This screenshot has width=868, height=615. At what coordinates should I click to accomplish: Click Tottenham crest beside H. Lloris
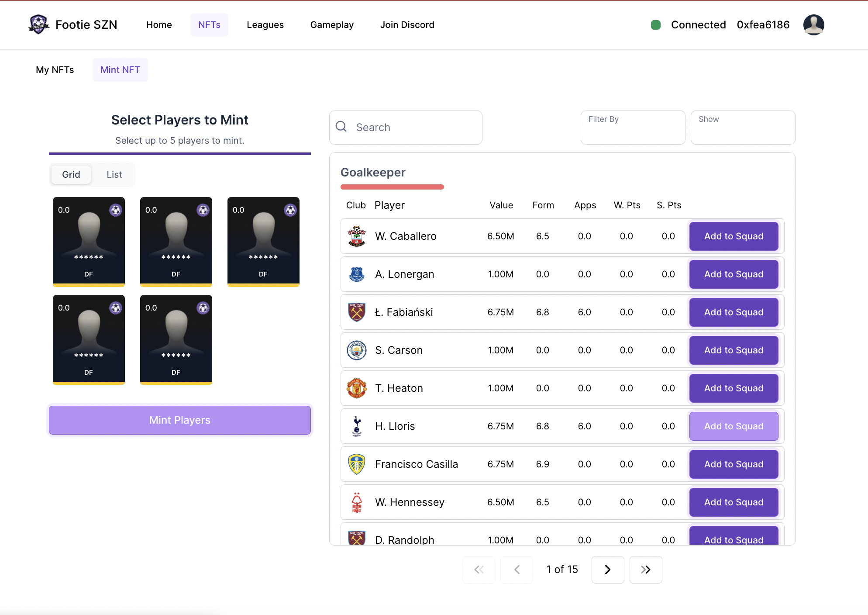tap(357, 426)
